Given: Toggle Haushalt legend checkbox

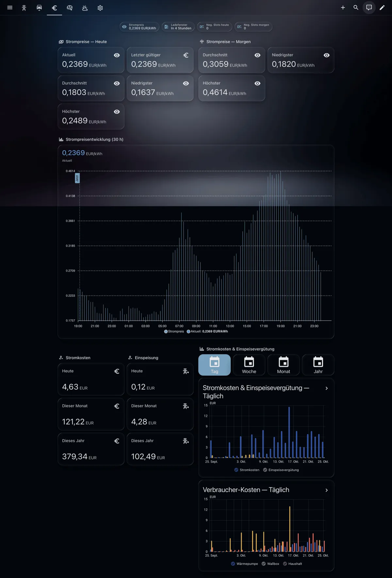Looking at the screenshot, I should coord(285,564).
